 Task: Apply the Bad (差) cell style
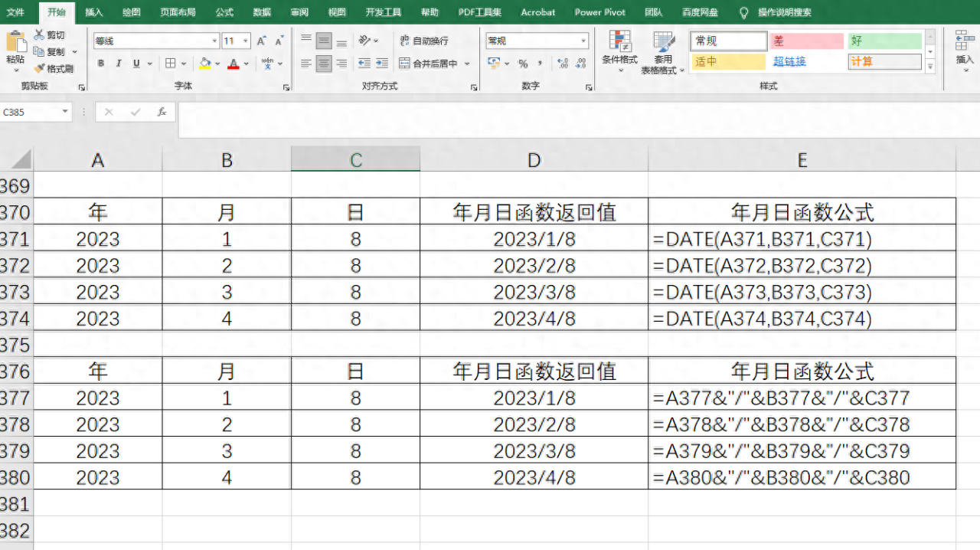coord(807,41)
